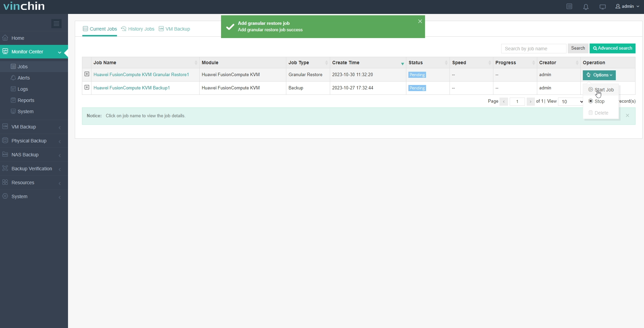644x328 pixels.
Task: Open Huawei FusionCompute KVM Backup1 job details
Action: [x=132, y=88]
